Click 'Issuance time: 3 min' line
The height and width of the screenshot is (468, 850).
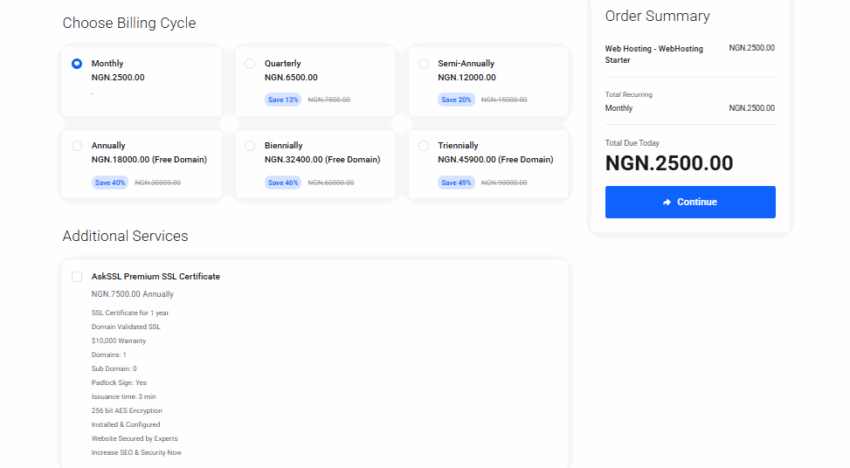(x=124, y=397)
